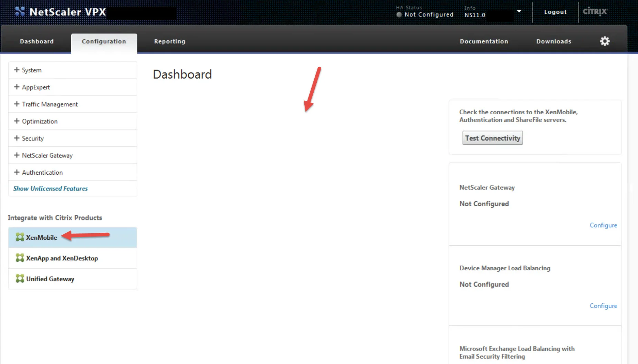Select Unified Gateway item
Viewport: 638px width, 364px height.
[x=73, y=279]
